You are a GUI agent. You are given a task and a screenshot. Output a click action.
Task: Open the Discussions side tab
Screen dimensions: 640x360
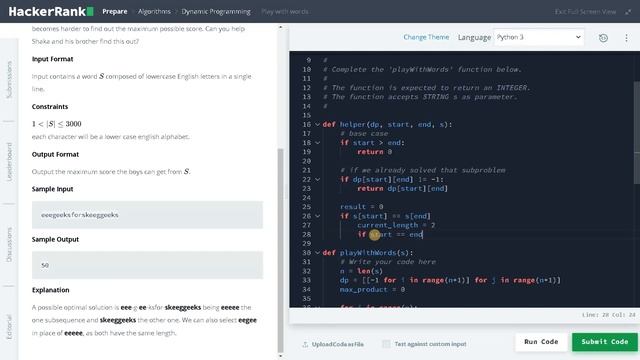(9, 244)
